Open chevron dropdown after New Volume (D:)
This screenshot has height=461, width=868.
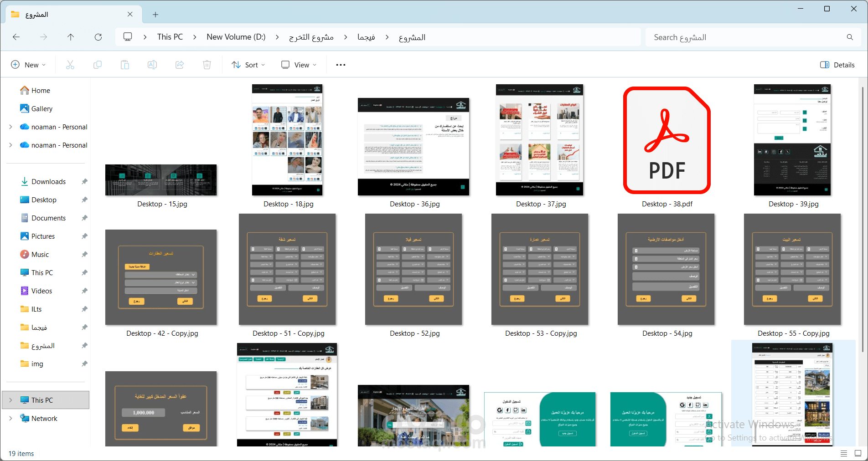[277, 37]
